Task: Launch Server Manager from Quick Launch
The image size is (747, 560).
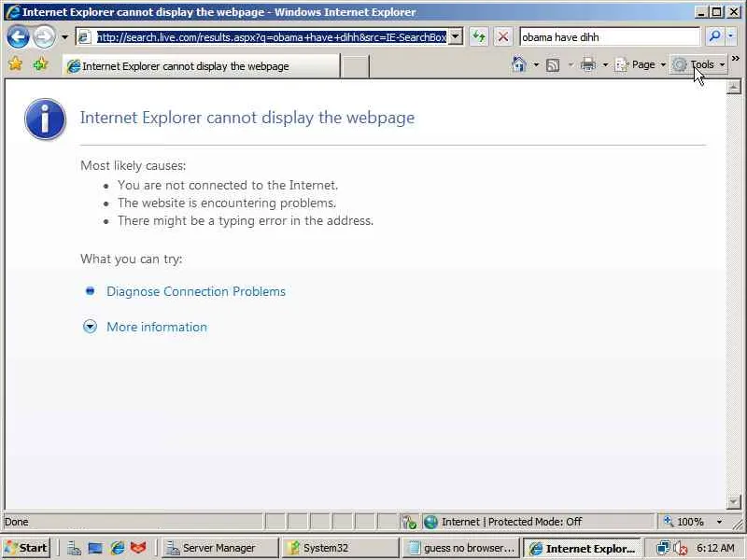Action: 74,548
